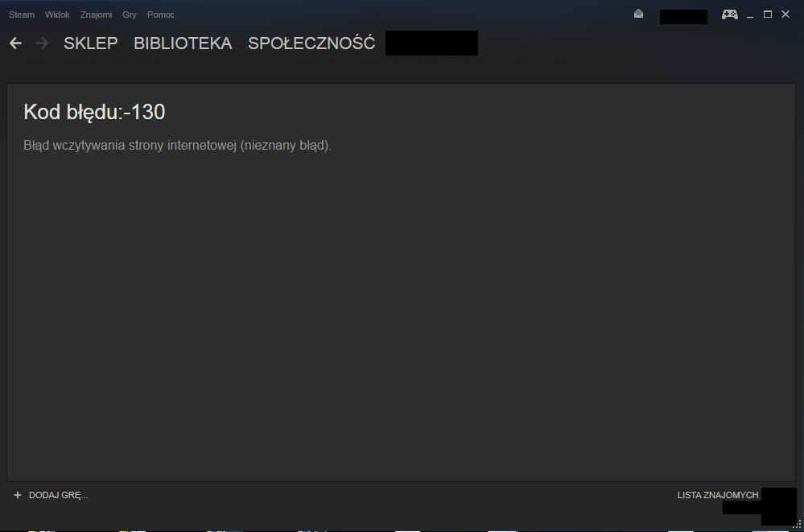
Task: Click the plus icon beside DODAJ GRĘ
Action: click(x=18, y=495)
